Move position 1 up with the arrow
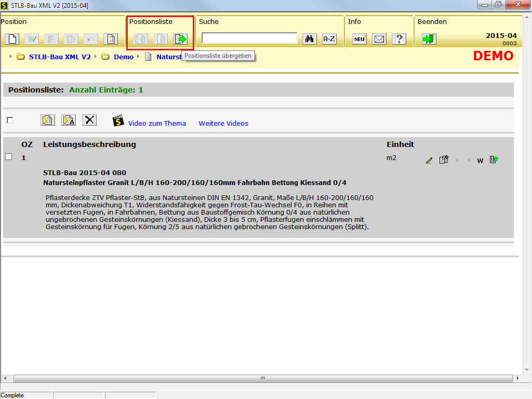 click(457, 161)
